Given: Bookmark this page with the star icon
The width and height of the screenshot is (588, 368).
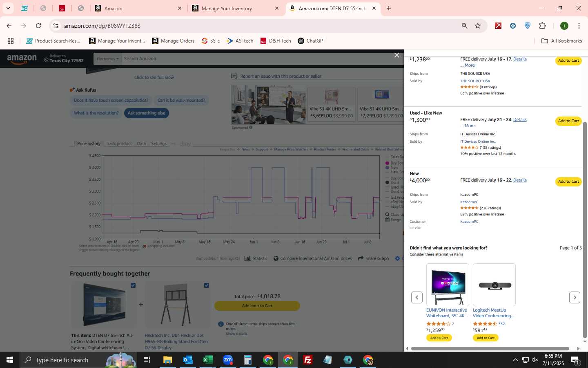Looking at the screenshot, I should (x=478, y=26).
